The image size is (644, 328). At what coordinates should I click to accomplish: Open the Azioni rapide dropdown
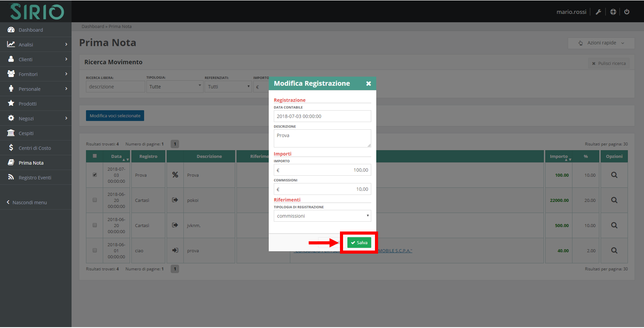pos(601,43)
